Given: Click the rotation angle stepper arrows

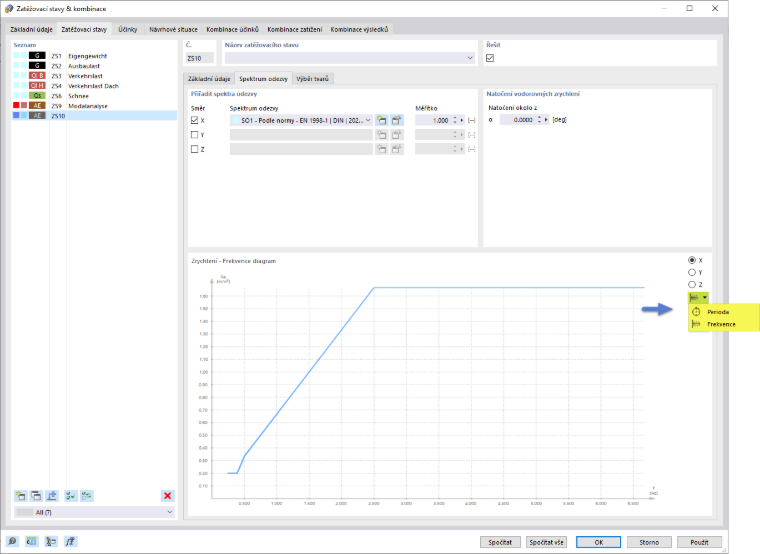Looking at the screenshot, I should [539, 120].
